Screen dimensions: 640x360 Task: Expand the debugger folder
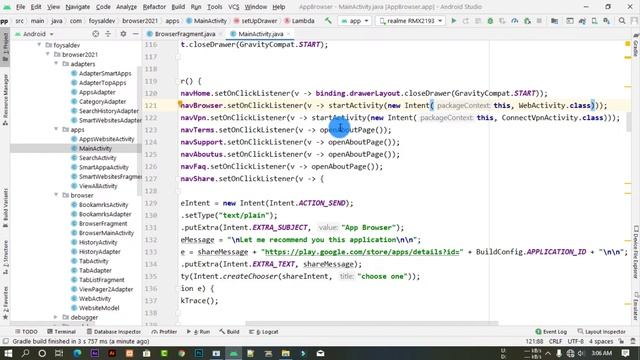(56, 317)
